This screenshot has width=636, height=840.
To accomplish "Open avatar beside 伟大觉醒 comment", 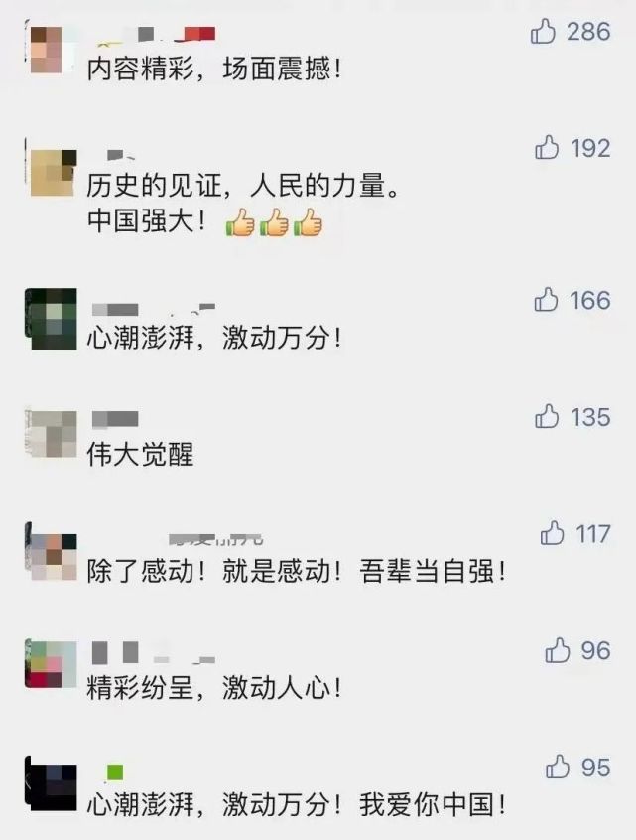I will (51, 433).
